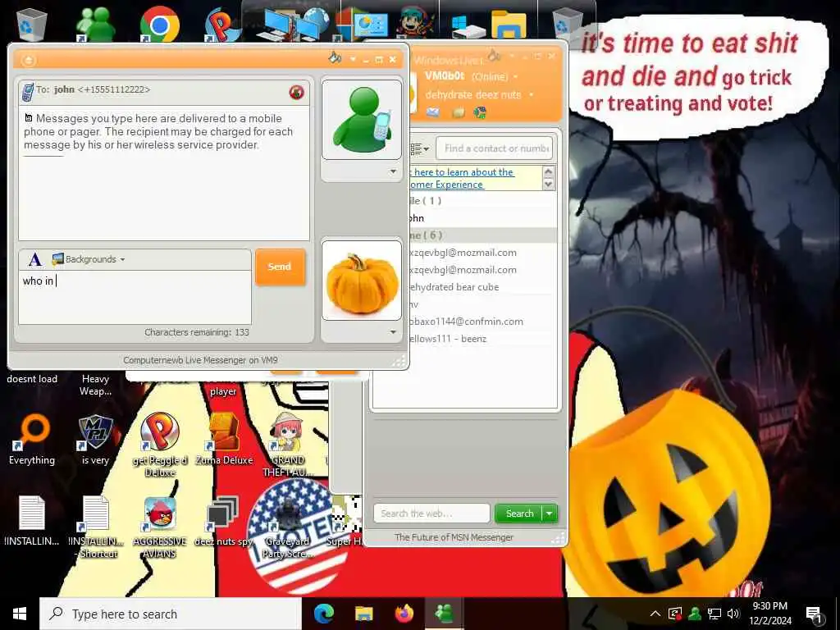Open the 'deez nuts spy' desktop icon

pos(223,523)
